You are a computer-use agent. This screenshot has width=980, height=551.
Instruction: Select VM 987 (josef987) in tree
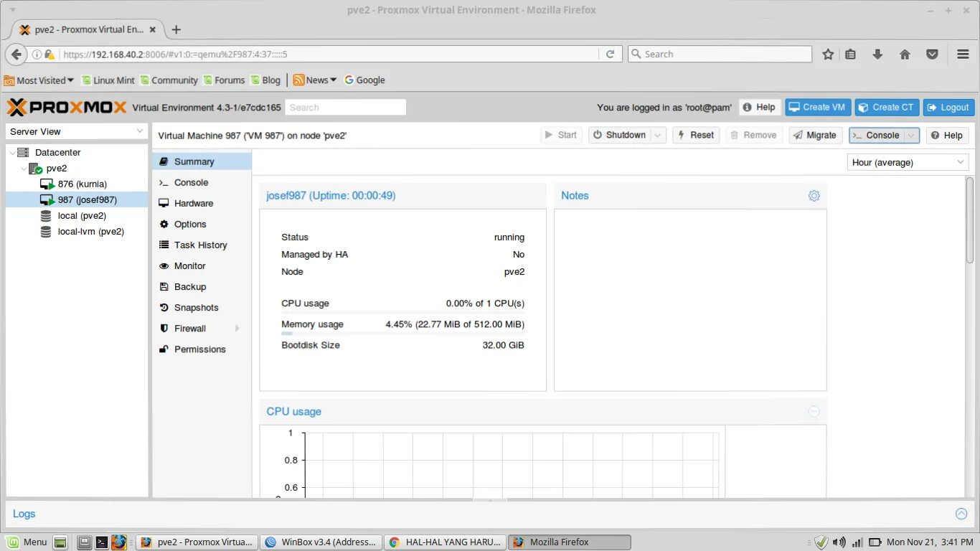(x=77, y=200)
